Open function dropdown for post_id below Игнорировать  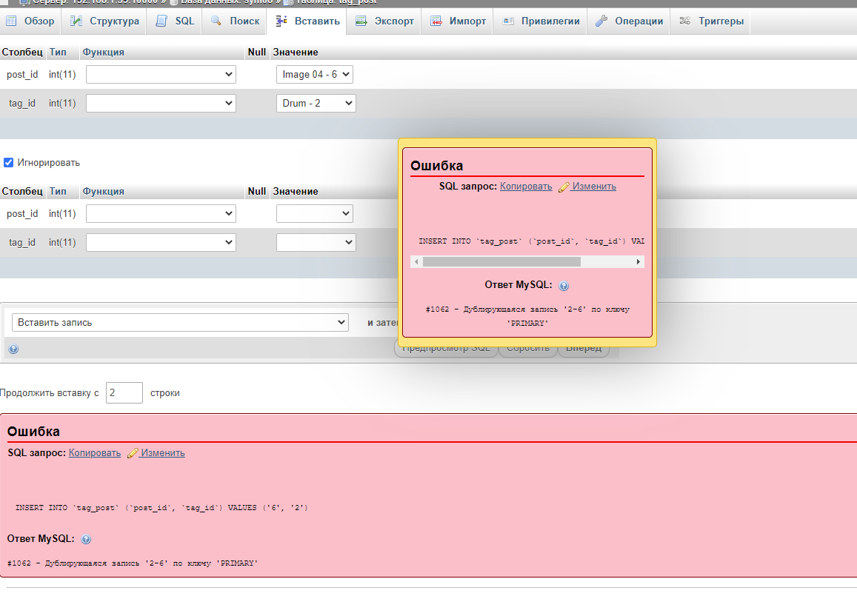[x=161, y=213]
